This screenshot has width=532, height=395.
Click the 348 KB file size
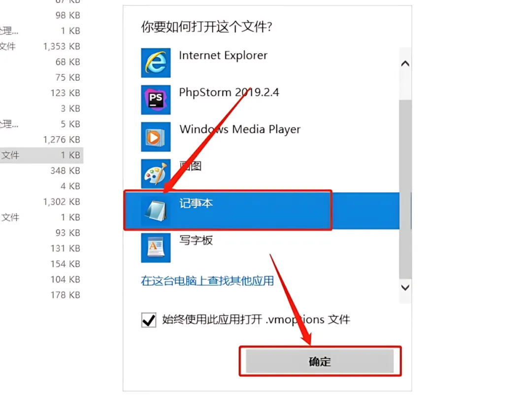(x=66, y=171)
